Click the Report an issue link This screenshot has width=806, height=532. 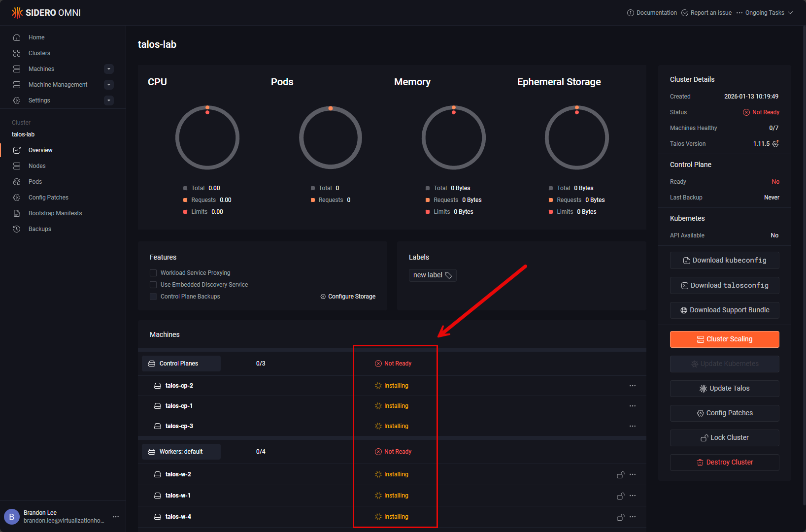coord(706,13)
